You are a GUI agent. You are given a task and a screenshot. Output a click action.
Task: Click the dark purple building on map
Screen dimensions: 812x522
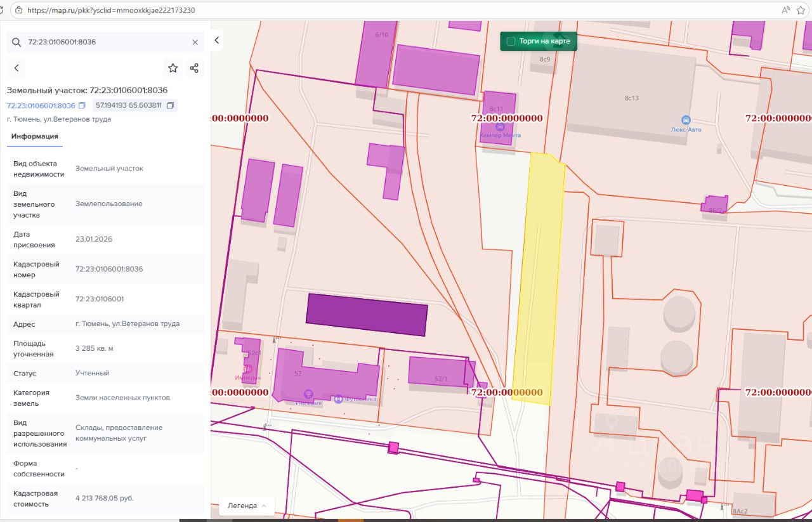tap(367, 315)
